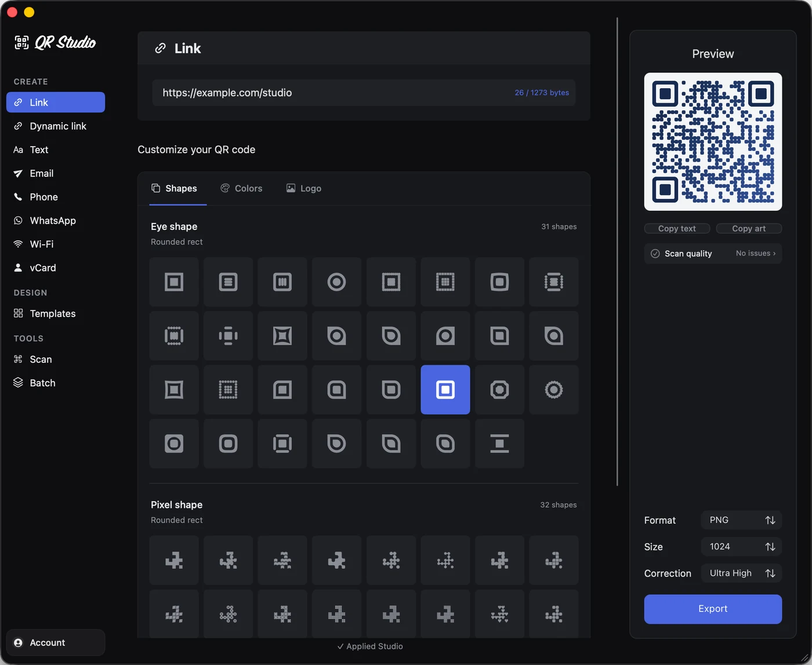Choose the scalloped gear-like circle eye shape

554,389
